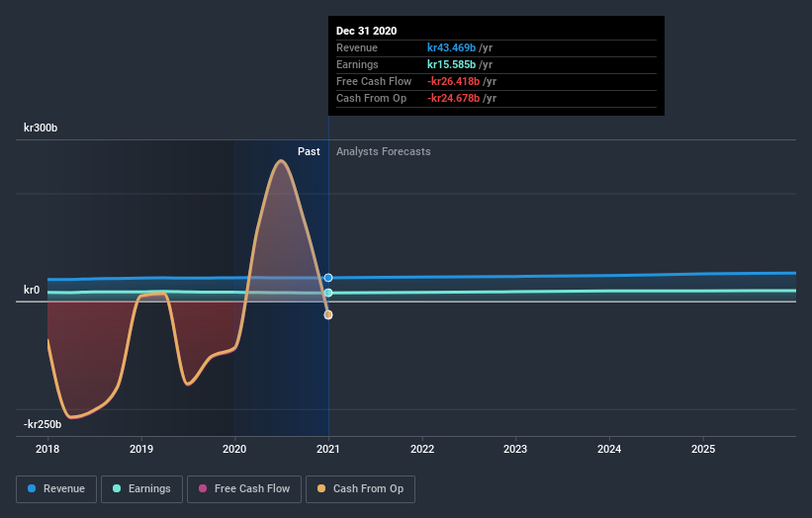Click the 2025 x-axis label
812x518 pixels.
(703, 449)
